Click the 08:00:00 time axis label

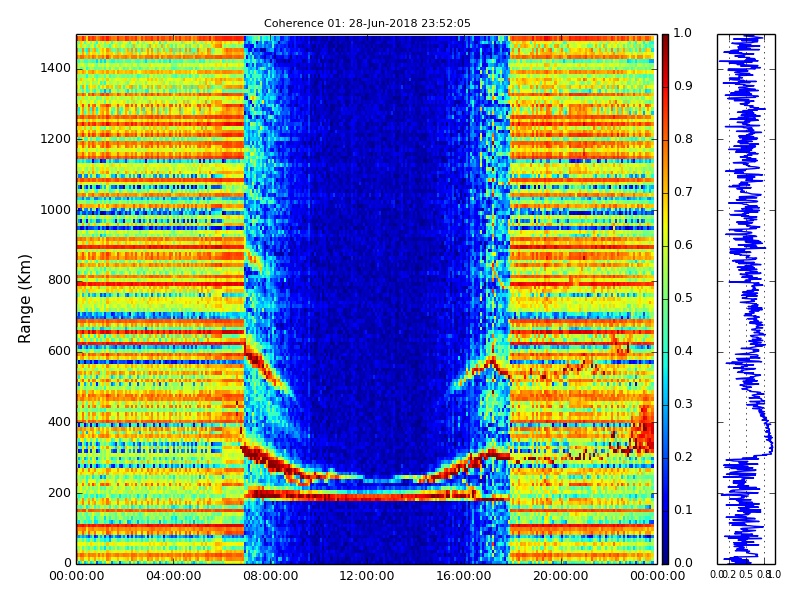[x=270, y=576]
